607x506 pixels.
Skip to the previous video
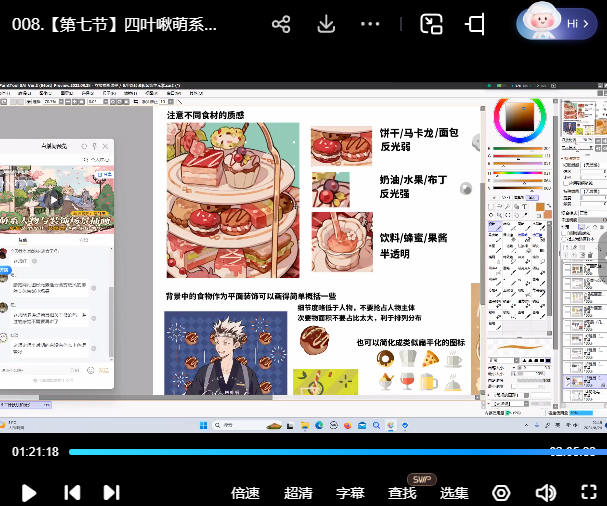[72, 492]
